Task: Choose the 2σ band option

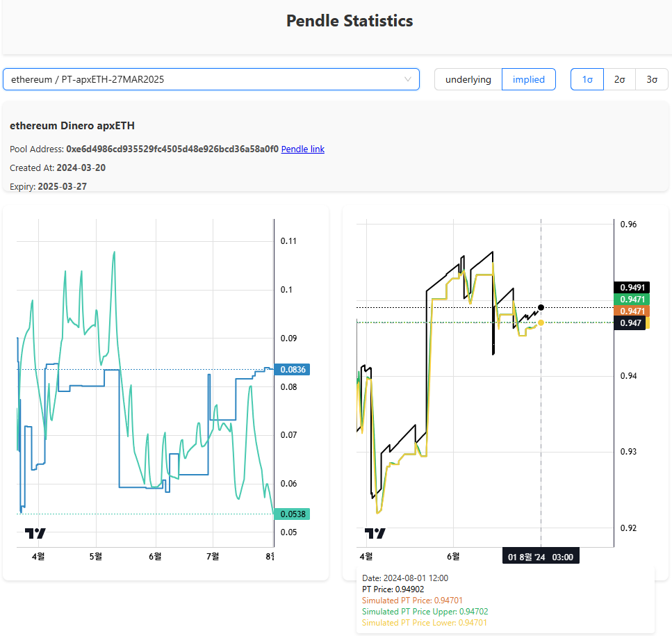Action: click(619, 79)
